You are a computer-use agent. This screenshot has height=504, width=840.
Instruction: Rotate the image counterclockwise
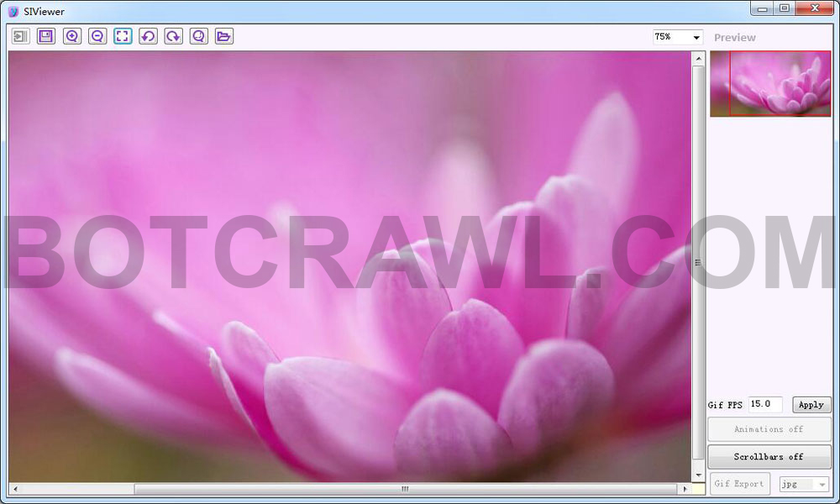(x=148, y=35)
